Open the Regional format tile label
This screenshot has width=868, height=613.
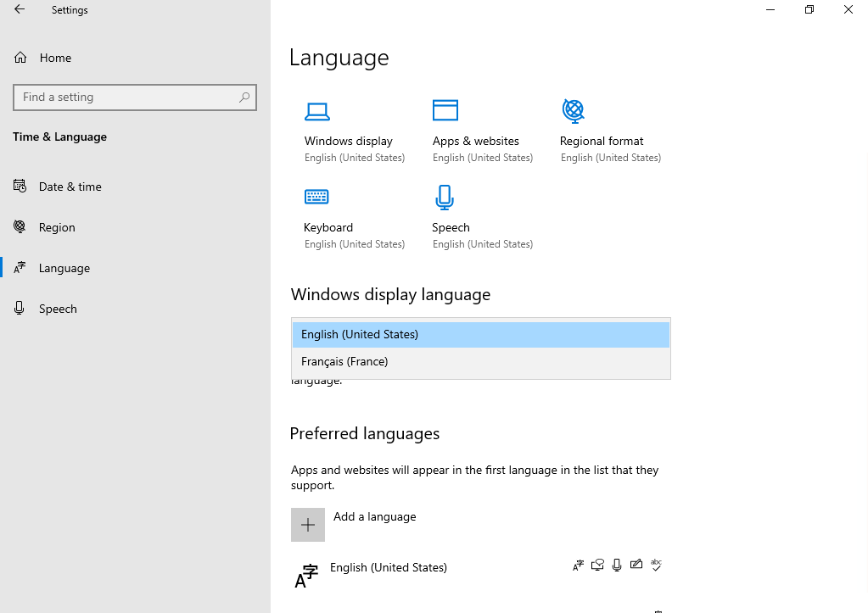pos(602,141)
